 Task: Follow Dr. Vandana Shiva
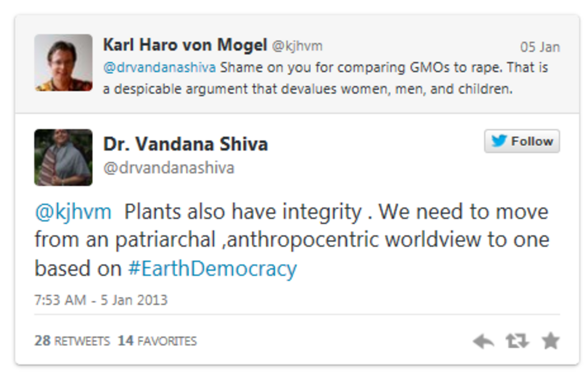coord(522,141)
